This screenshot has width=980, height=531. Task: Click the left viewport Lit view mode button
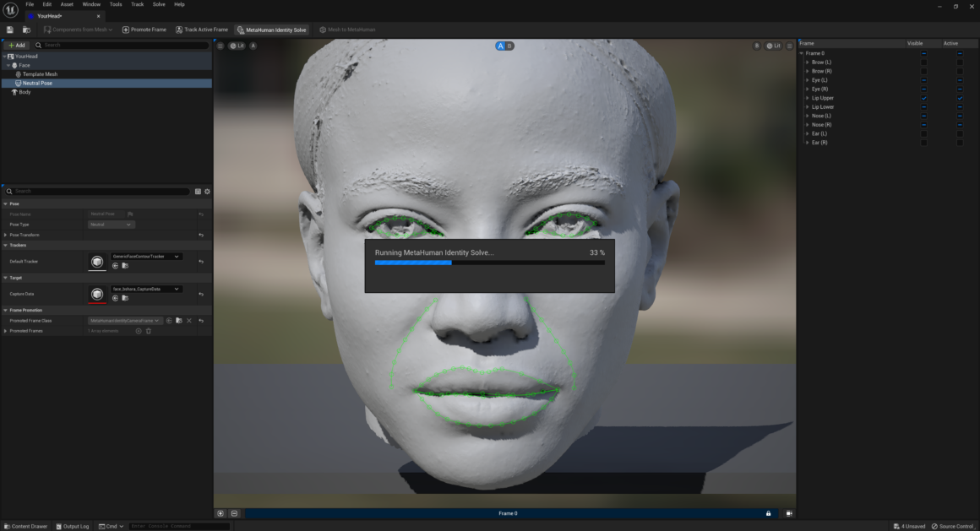237,46
